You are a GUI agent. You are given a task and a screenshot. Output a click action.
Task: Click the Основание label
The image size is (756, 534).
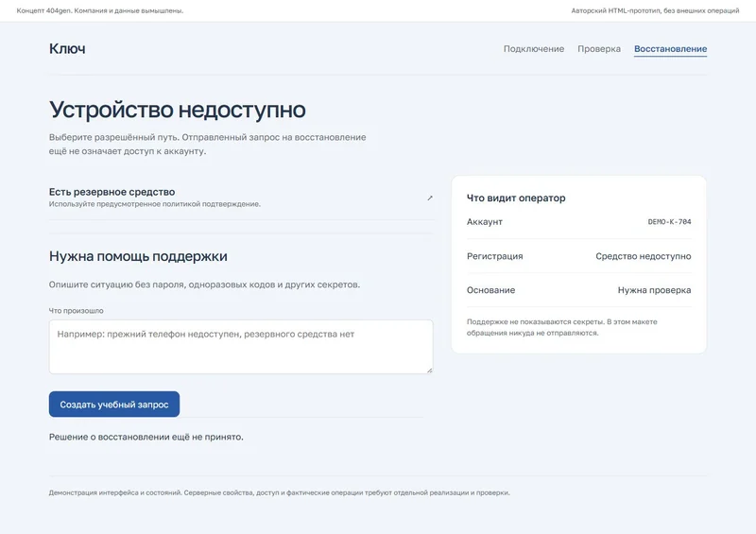[490, 290]
